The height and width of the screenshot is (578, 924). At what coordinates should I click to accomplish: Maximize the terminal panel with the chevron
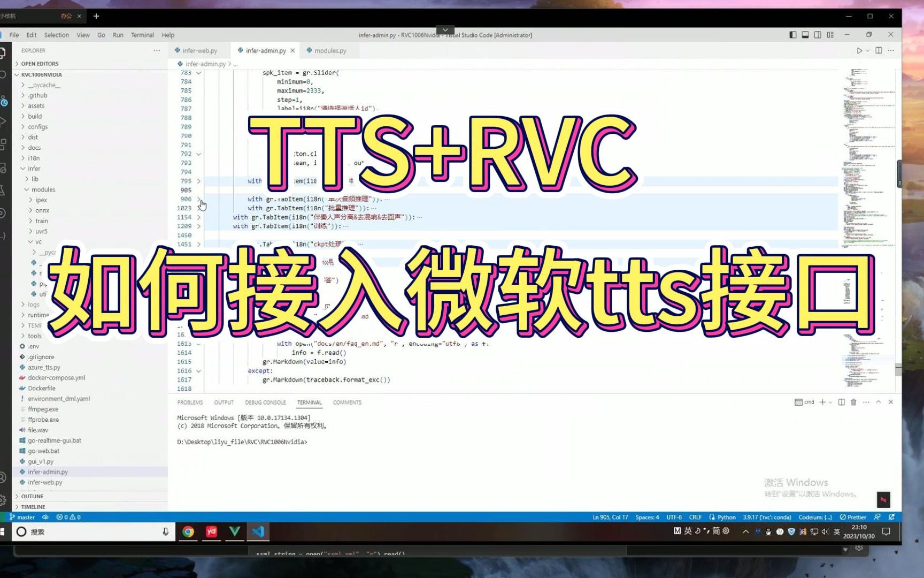(879, 402)
